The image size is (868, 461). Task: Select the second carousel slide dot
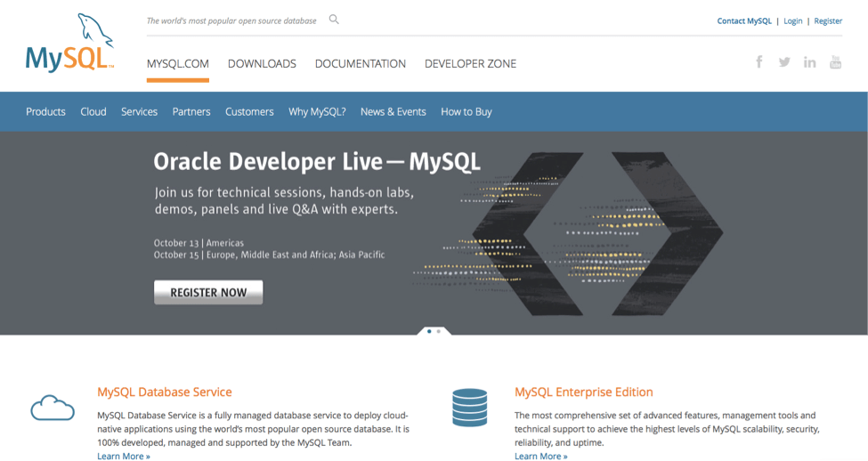coord(438,331)
